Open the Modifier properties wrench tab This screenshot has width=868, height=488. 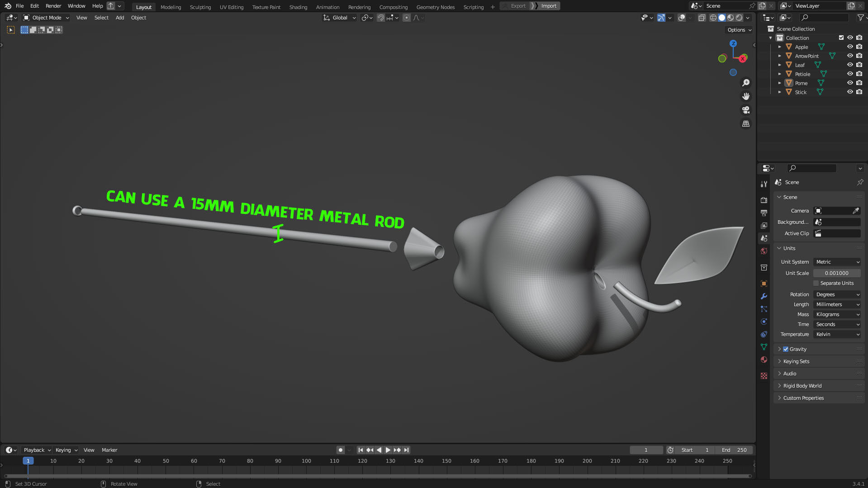click(x=764, y=296)
